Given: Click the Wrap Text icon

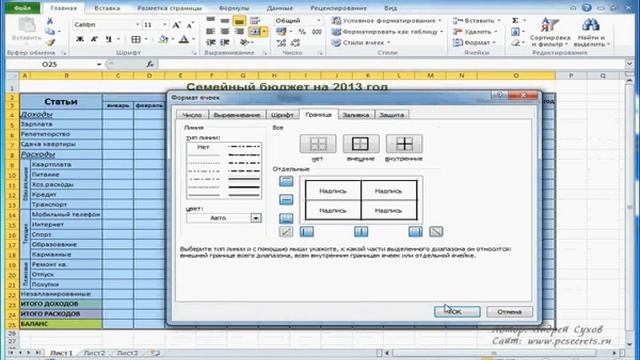Looking at the screenshot, I should pyautogui.click(x=255, y=20).
